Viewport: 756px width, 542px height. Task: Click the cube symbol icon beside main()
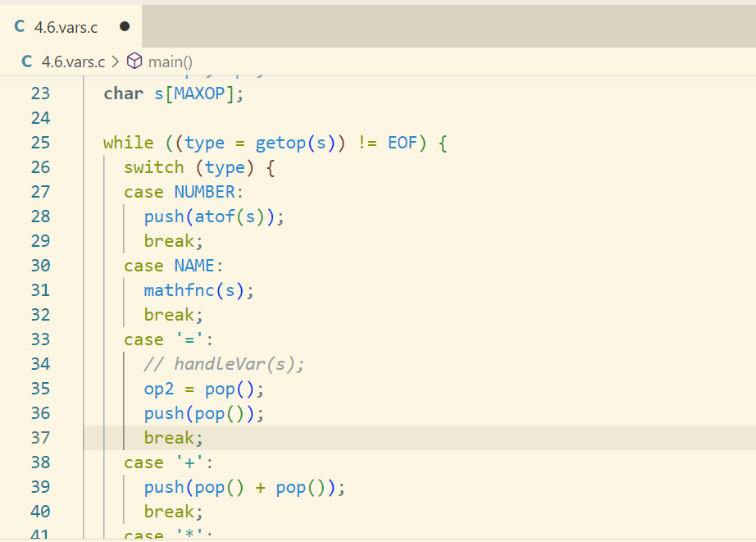[134, 61]
